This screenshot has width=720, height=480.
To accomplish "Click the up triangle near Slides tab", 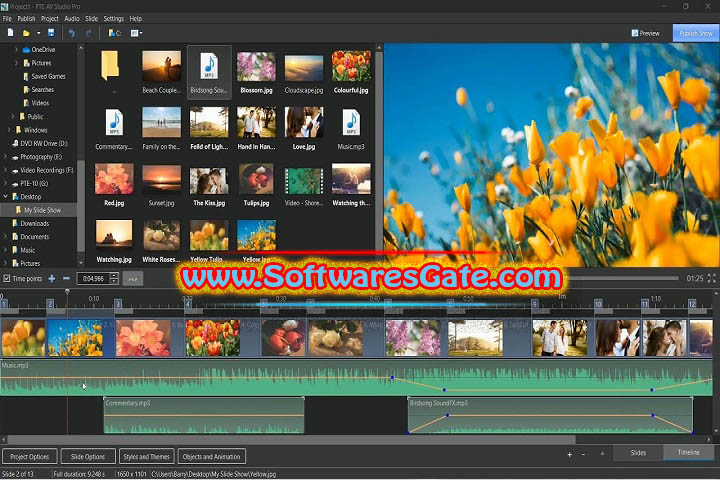I will tap(602, 453).
